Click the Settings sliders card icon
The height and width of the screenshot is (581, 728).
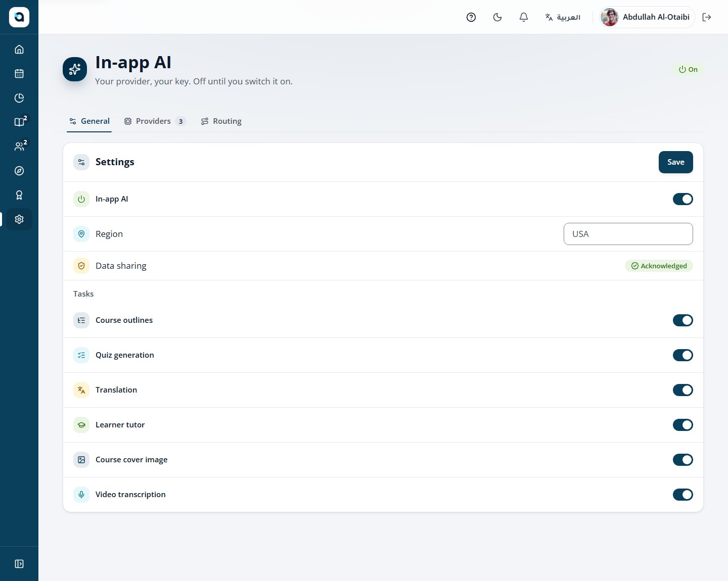point(81,162)
